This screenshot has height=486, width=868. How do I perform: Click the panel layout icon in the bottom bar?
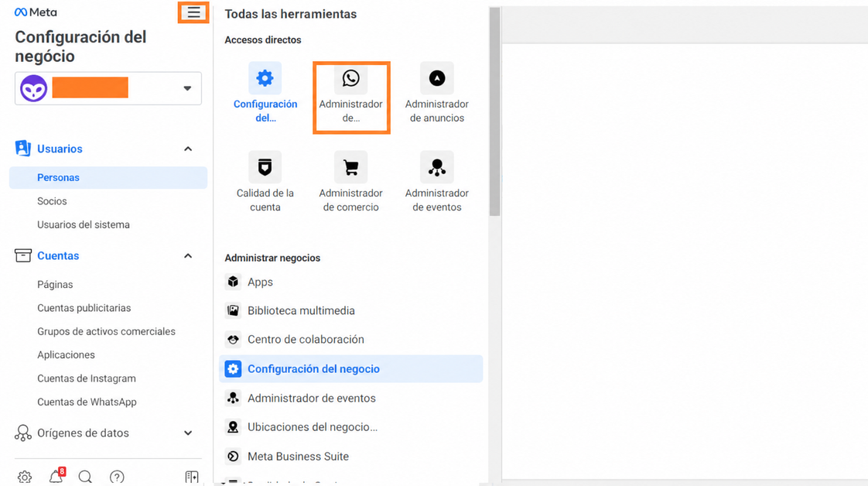(192, 477)
